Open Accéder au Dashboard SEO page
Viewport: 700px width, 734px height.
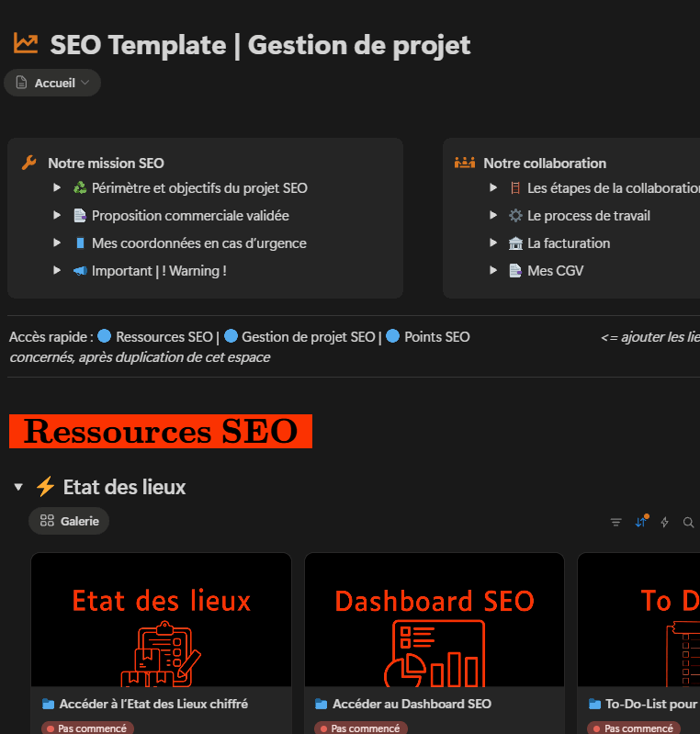[412, 704]
